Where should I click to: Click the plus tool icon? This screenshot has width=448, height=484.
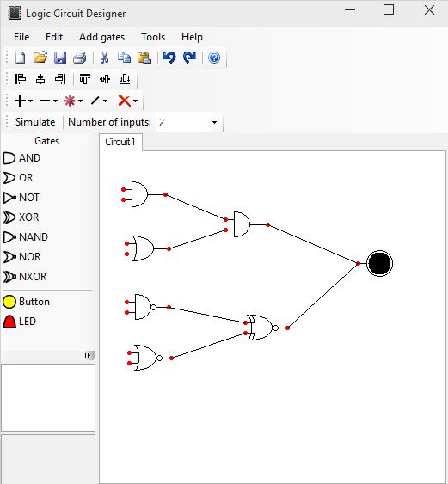20,101
